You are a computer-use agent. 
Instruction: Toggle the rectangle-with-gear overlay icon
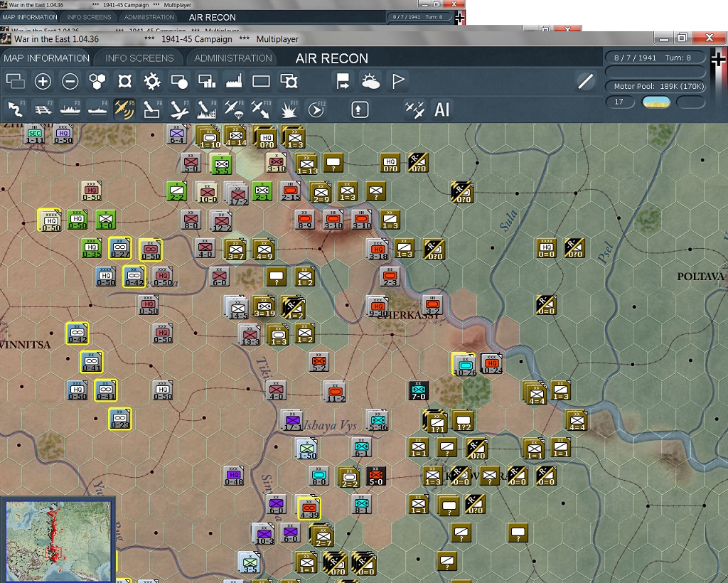coord(289,82)
